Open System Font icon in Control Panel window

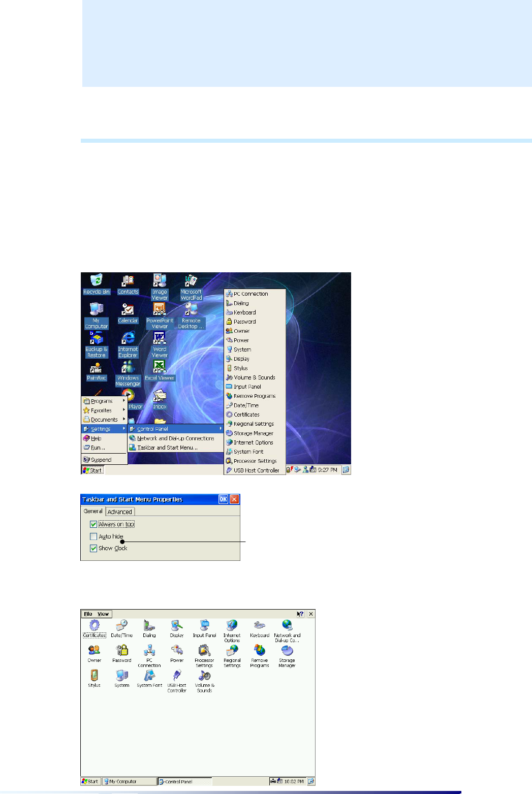point(149,678)
